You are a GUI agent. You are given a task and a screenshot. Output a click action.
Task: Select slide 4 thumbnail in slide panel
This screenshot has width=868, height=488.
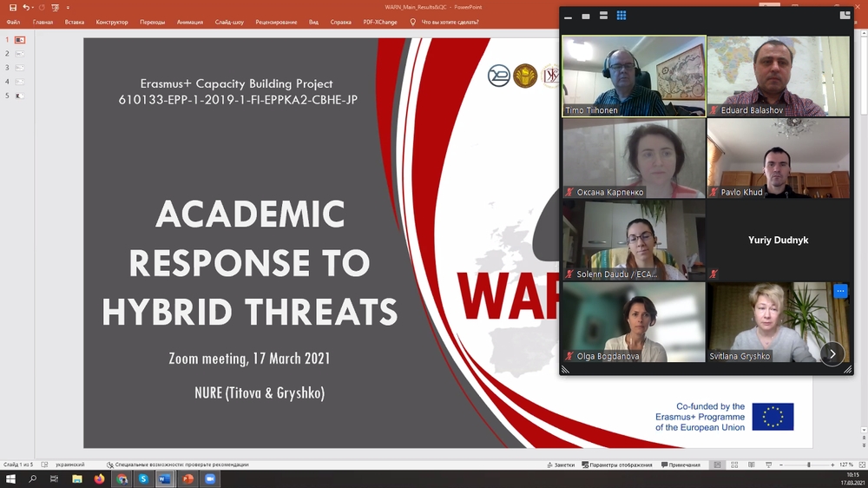click(20, 82)
